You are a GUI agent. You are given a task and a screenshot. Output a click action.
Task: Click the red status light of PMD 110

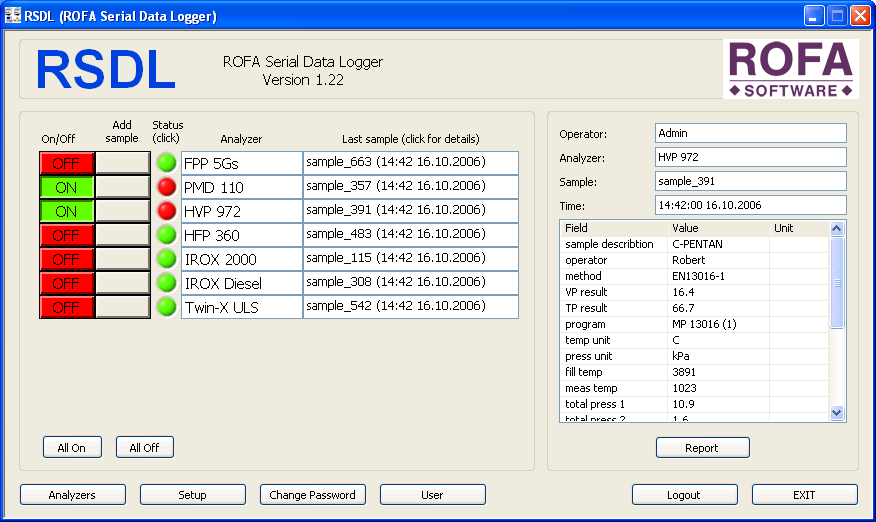166,187
